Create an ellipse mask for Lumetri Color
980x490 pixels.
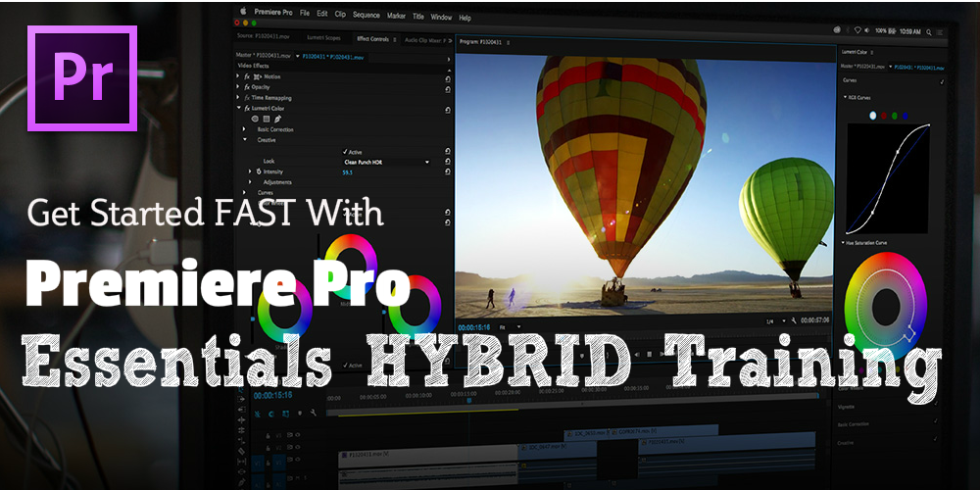(255, 119)
